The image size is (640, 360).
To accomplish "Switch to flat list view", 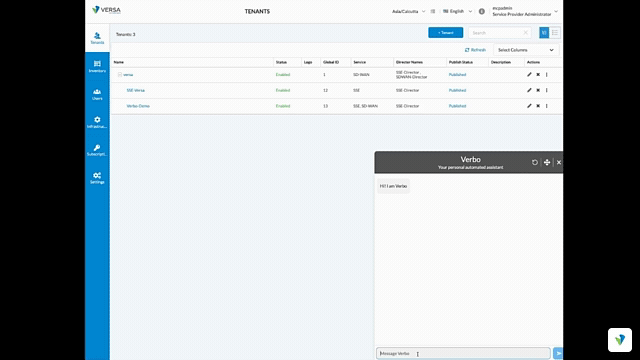I will (555, 33).
